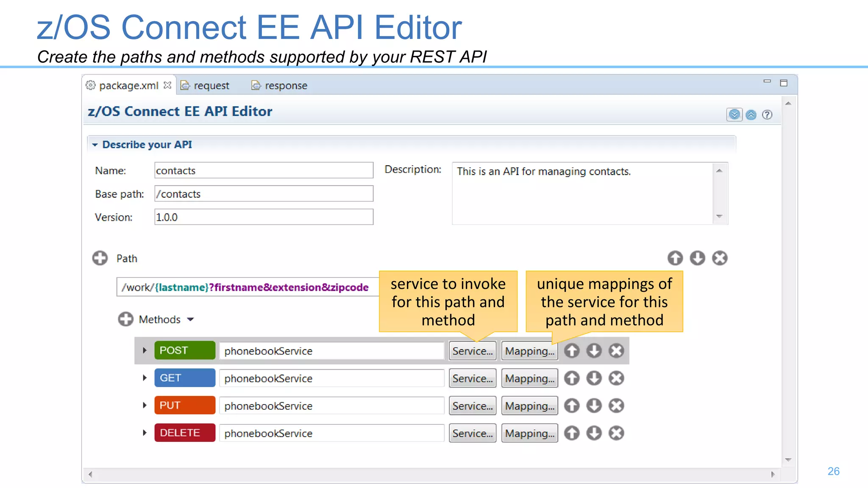Click the GET phonebookService field
The height and width of the screenshot is (488, 868).
(332, 378)
